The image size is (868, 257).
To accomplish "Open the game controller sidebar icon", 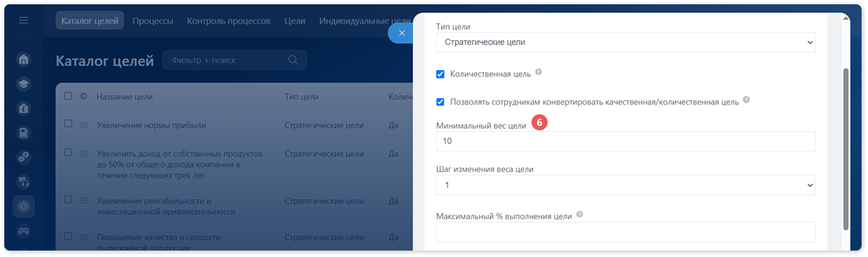I will tap(24, 231).
